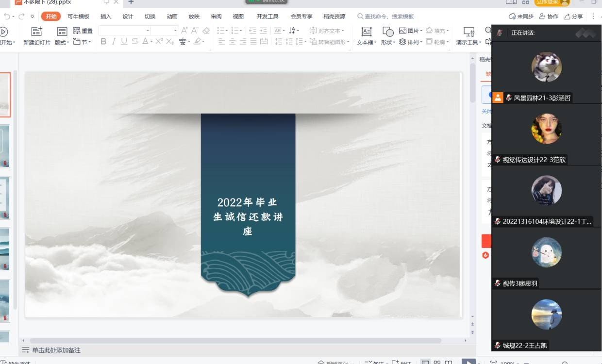This screenshot has width=602, height=364.
Task: Click the clear formatting eraser icon
Action: (x=206, y=31)
